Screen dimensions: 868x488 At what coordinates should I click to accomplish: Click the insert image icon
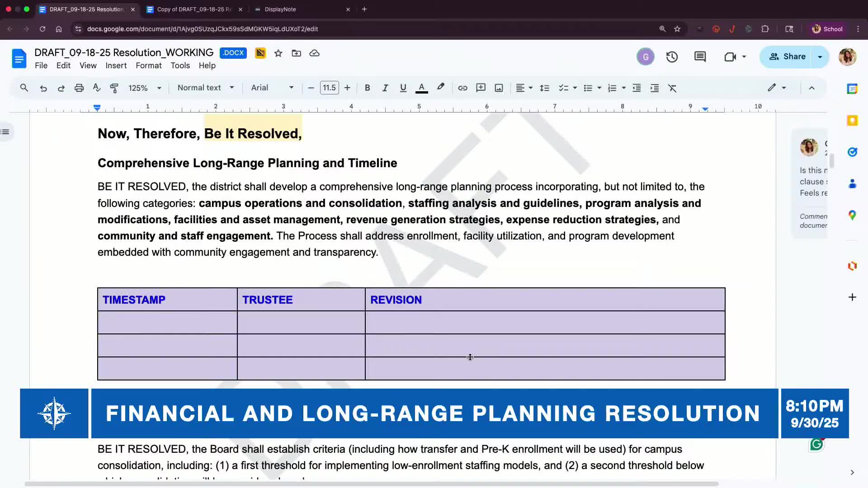[499, 88]
